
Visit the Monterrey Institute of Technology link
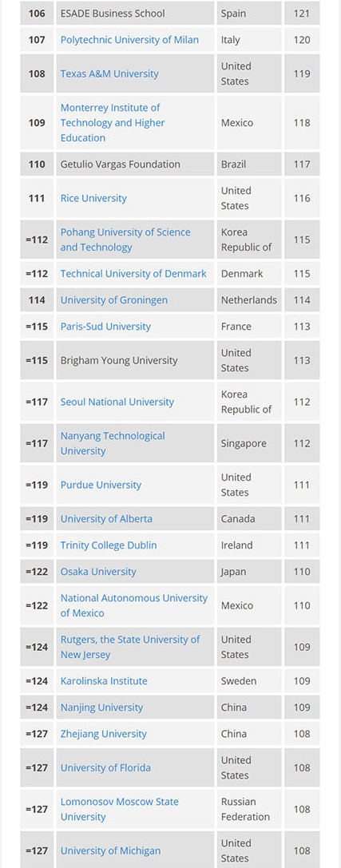click(113, 123)
